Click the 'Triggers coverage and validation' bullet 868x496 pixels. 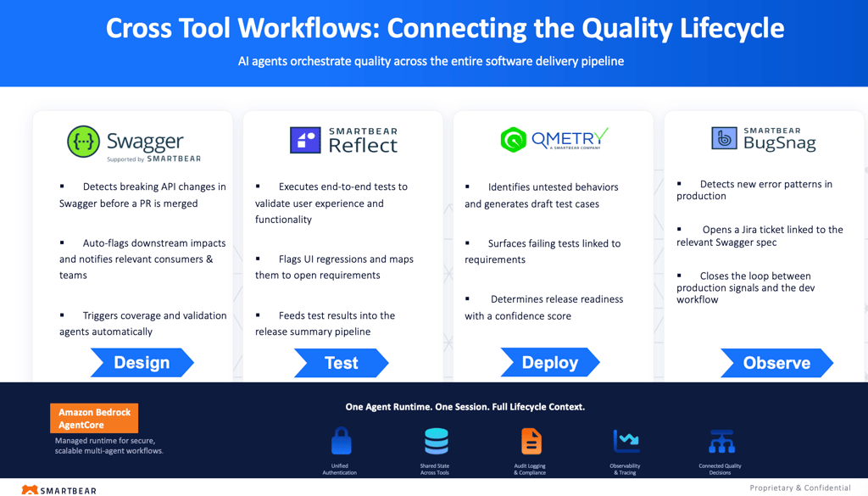point(142,323)
